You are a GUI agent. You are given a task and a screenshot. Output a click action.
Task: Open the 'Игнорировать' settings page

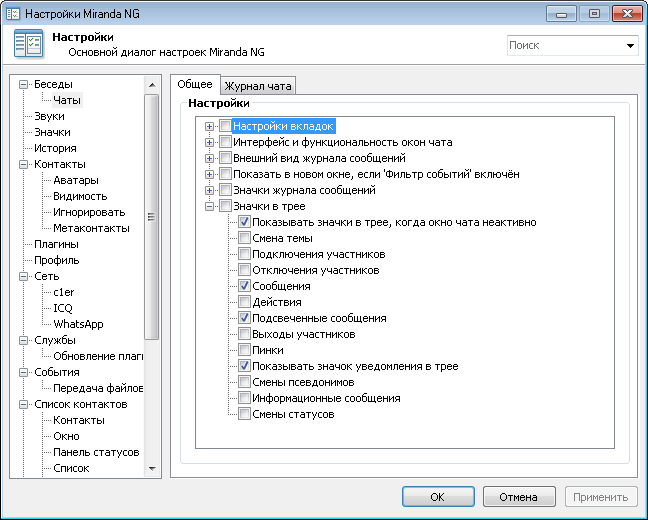(89, 212)
